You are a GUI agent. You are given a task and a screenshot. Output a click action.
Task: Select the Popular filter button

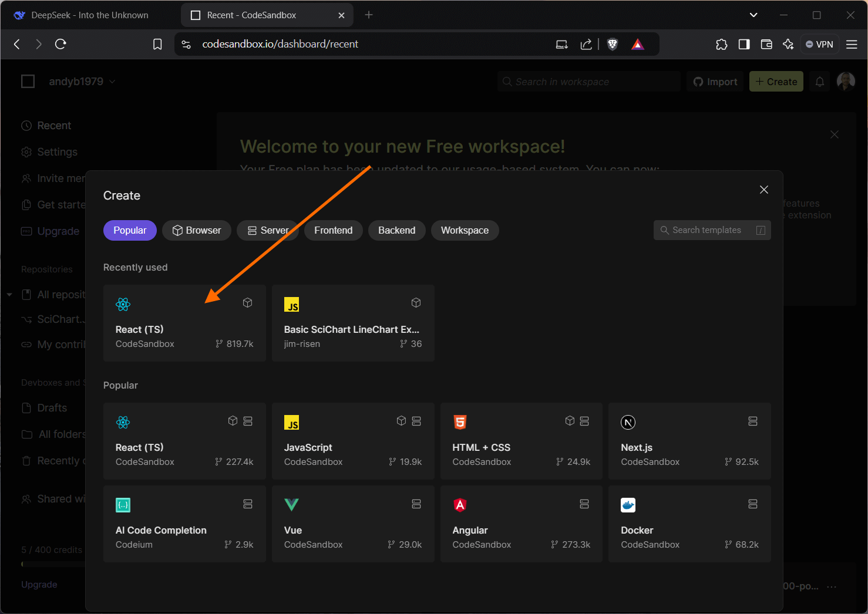(130, 230)
